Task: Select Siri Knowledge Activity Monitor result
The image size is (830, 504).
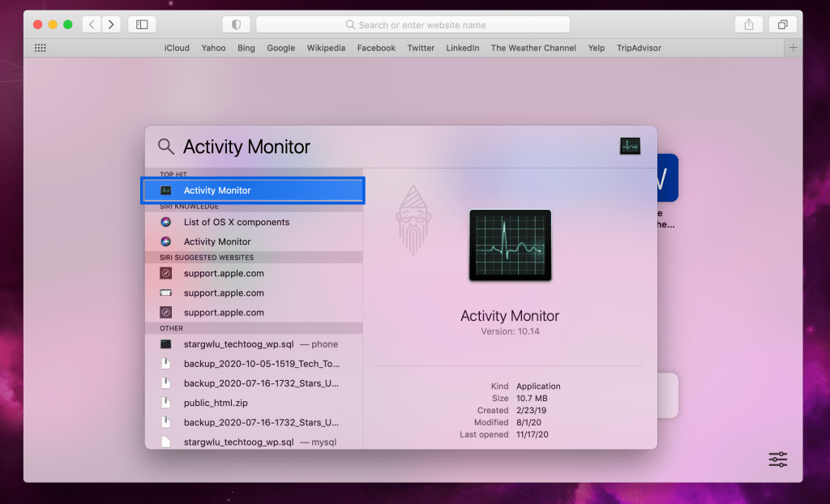Action: [254, 241]
